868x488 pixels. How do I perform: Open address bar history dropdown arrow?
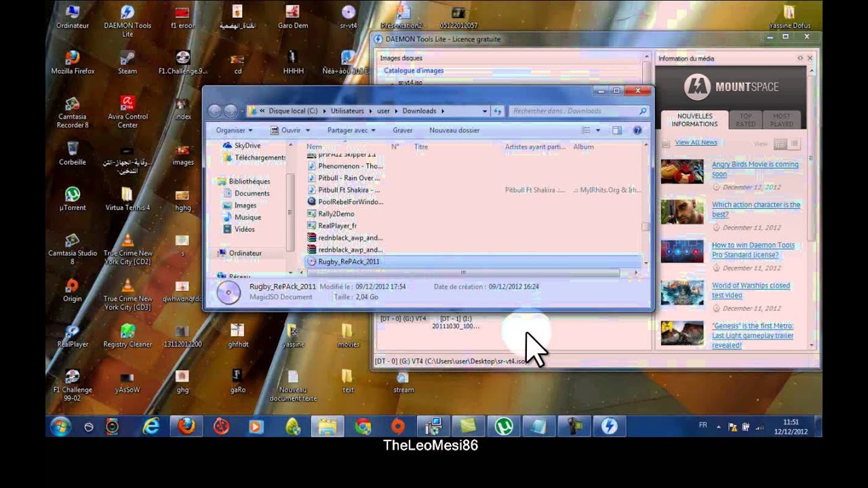pyautogui.click(x=484, y=111)
